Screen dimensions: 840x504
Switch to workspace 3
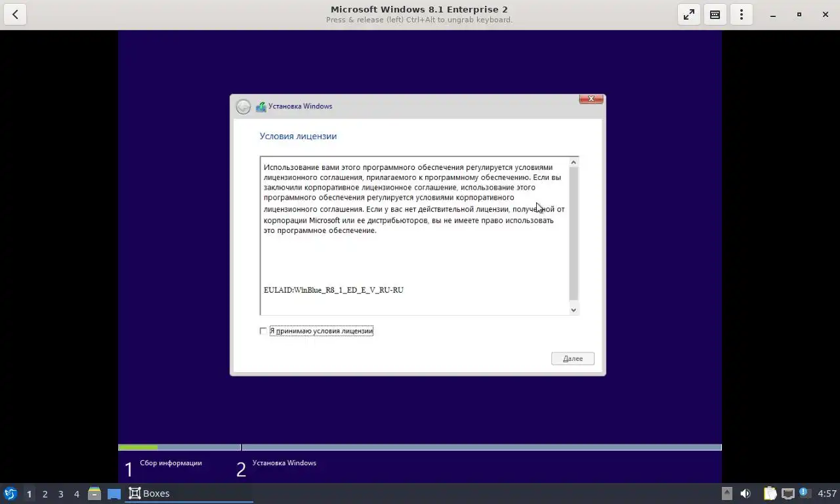(60, 493)
